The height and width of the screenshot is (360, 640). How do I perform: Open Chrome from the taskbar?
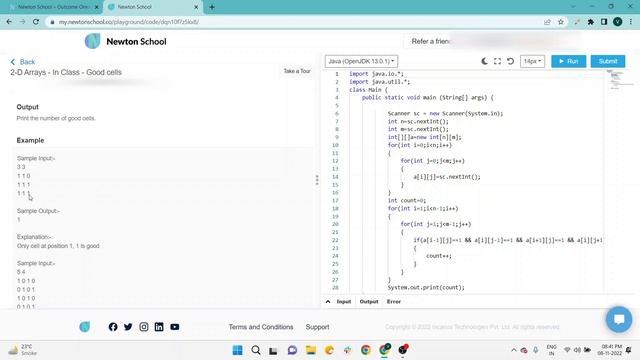366,350
